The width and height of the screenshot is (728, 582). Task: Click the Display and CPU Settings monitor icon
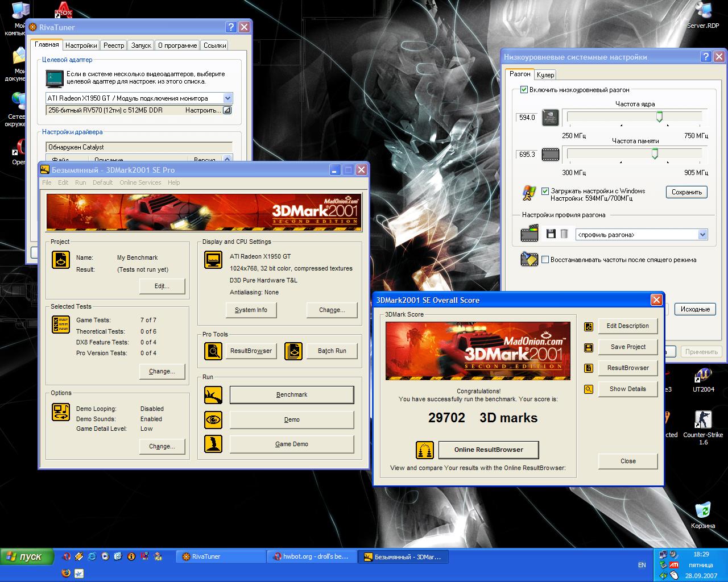(x=213, y=259)
